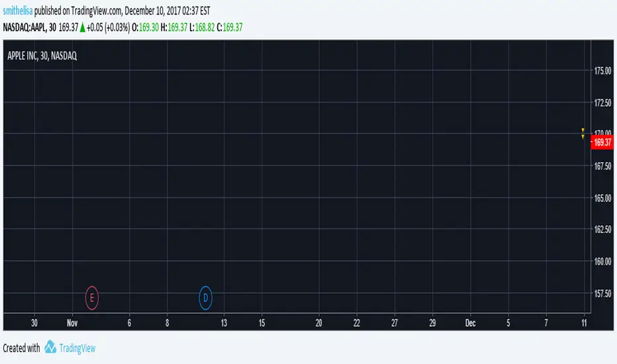Click the 13 date axis label
Image resolution: width=617 pixels, height=364 pixels.
224,323
